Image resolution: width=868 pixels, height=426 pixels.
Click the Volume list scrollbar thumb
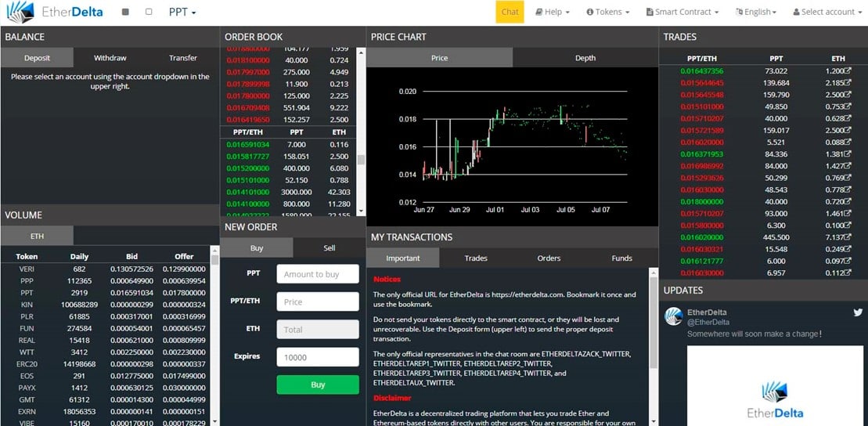click(x=214, y=260)
